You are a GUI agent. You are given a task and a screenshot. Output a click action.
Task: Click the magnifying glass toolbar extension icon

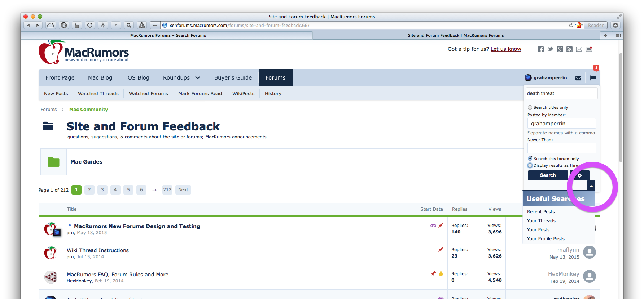tap(129, 25)
